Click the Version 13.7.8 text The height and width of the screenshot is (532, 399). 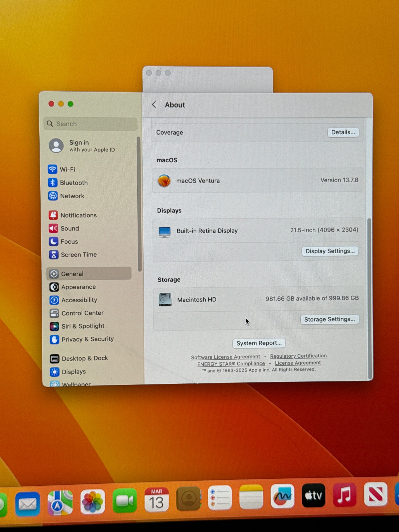pos(339,180)
